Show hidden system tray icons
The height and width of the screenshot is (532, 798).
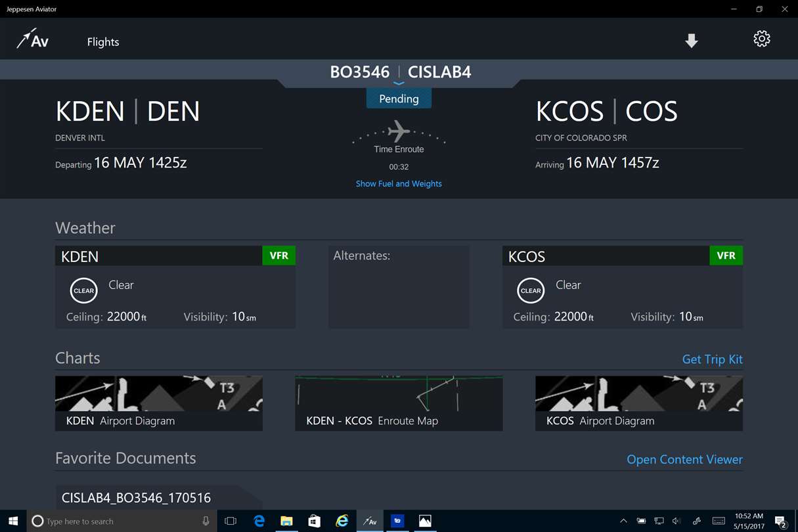pyautogui.click(x=623, y=521)
